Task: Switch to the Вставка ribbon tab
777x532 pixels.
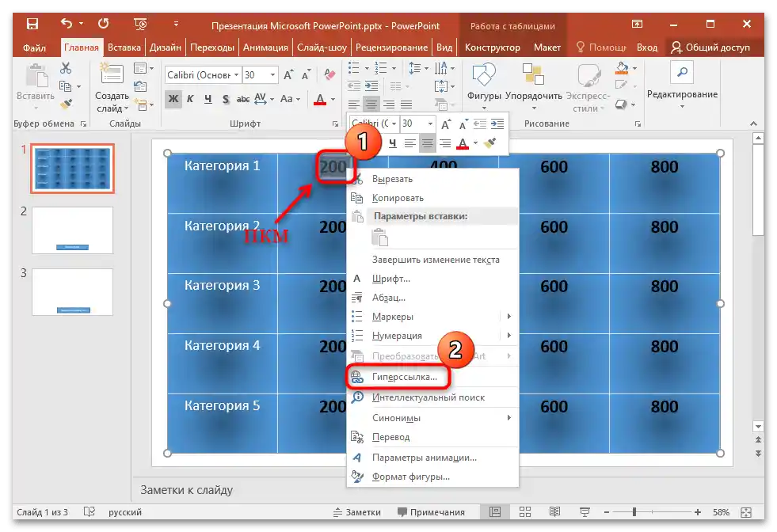Action: (124, 47)
